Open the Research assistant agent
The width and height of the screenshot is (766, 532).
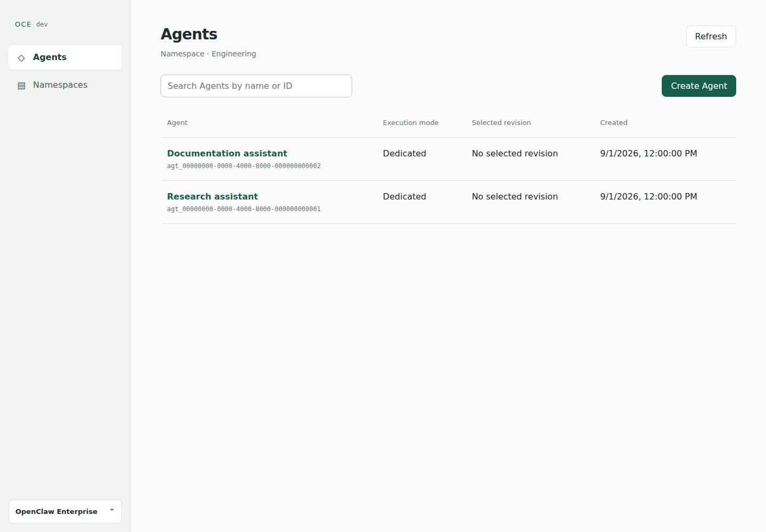[x=212, y=196]
